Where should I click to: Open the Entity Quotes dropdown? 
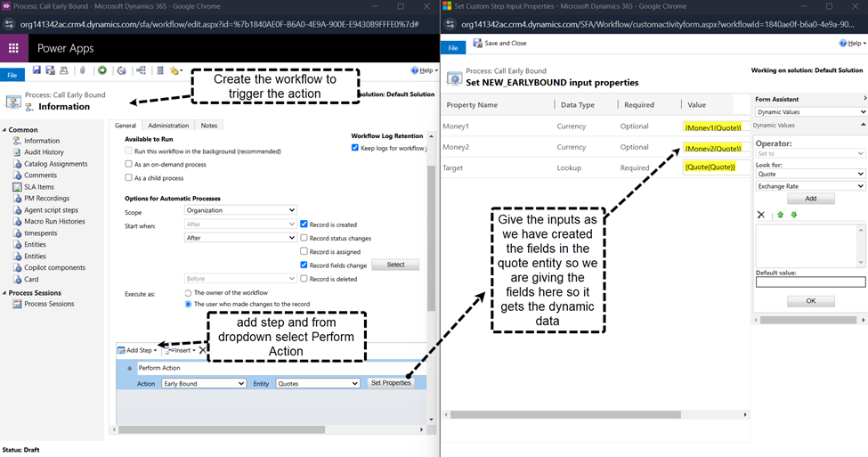point(318,383)
